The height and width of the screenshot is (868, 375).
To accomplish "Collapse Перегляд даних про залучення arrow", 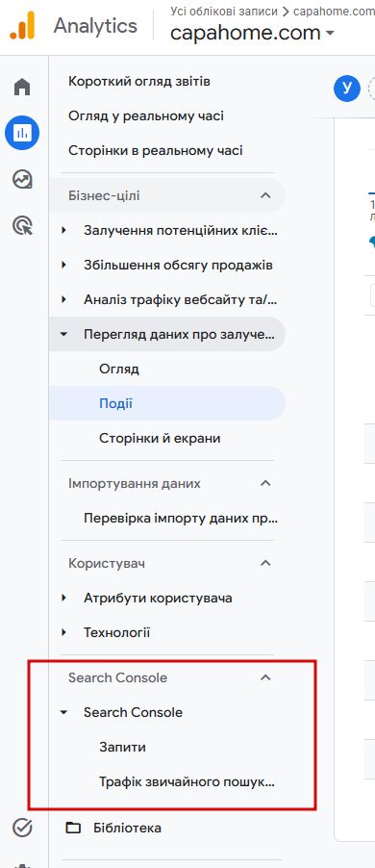I will point(64,334).
